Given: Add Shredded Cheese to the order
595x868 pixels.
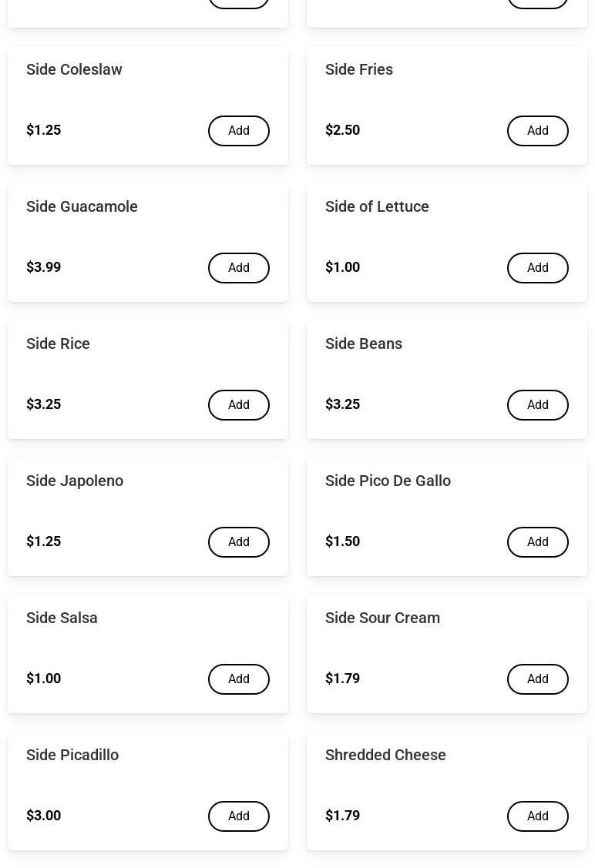Looking at the screenshot, I should (x=537, y=816).
